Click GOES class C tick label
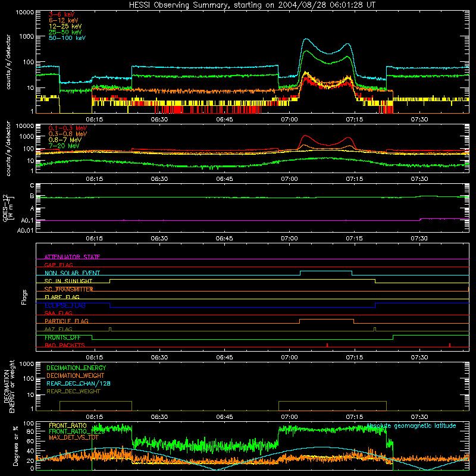The height and width of the screenshot is (476, 476). tap(32, 185)
